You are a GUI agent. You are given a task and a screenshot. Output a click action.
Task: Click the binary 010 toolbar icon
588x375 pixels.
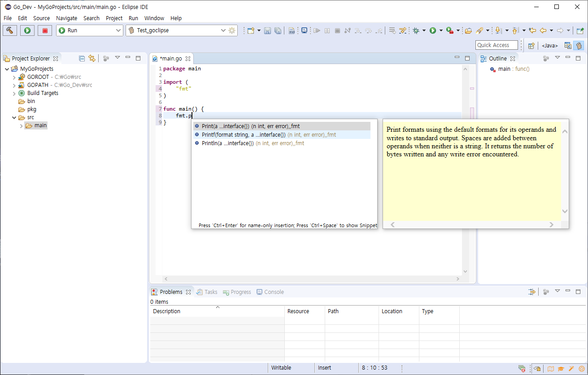[x=292, y=30]
